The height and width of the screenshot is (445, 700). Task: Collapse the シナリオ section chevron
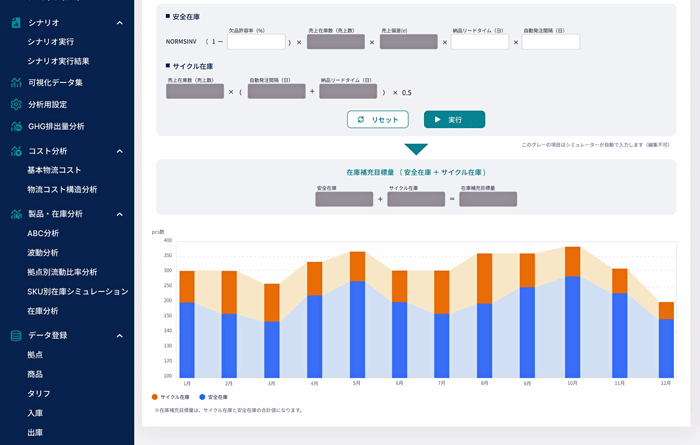pyautogui.click(x=119, y=22)
